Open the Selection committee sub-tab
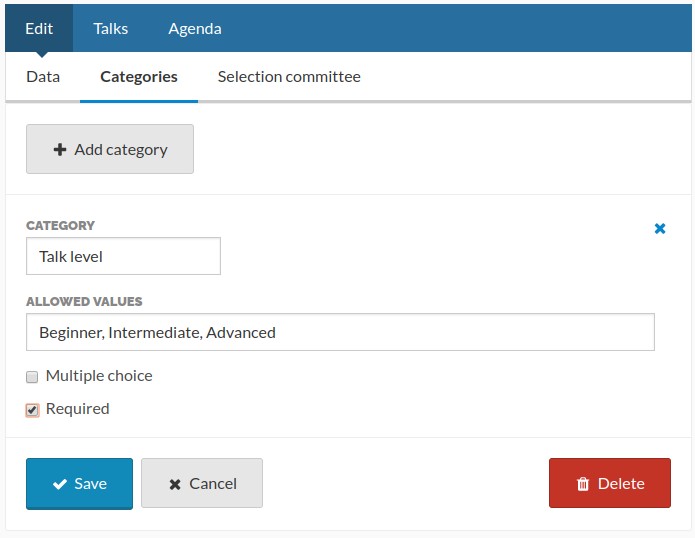Screen dimensions: 695x538 coord(289,77)
